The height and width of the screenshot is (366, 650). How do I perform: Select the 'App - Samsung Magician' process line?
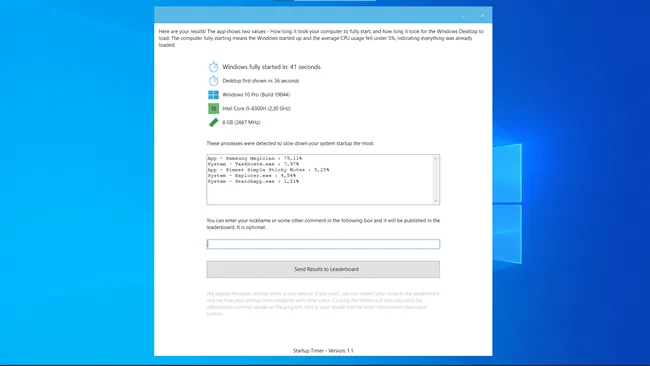[x=255, y=158]
